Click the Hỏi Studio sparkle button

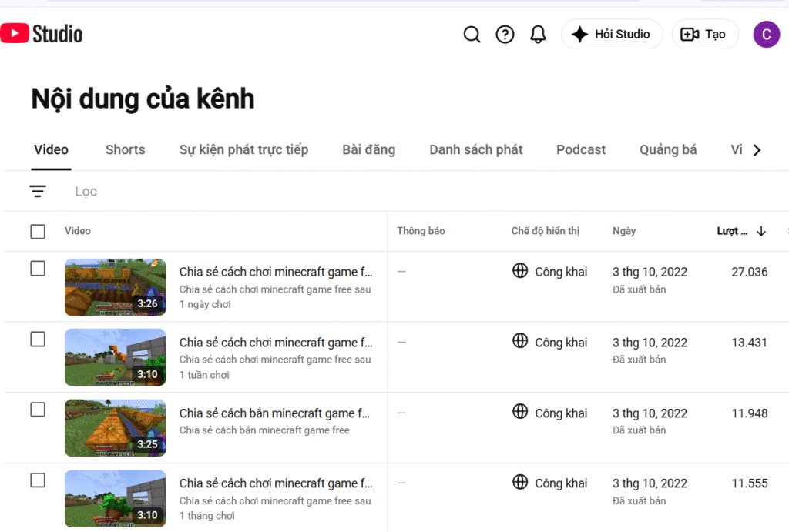(x=611, y=34)
